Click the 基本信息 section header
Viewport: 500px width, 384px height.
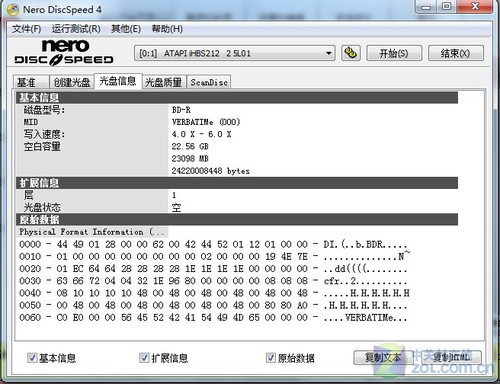(x=237, y=98)
